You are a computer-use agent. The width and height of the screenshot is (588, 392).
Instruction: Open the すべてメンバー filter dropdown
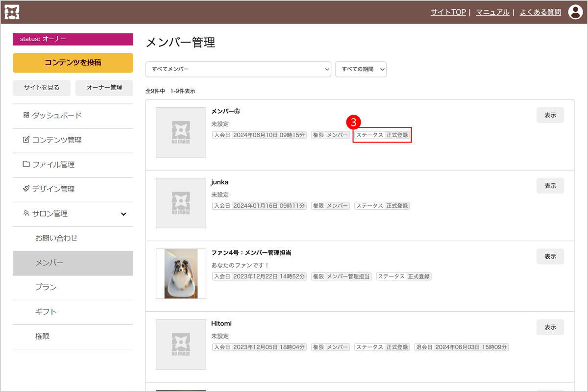click(x=238, y=69)
